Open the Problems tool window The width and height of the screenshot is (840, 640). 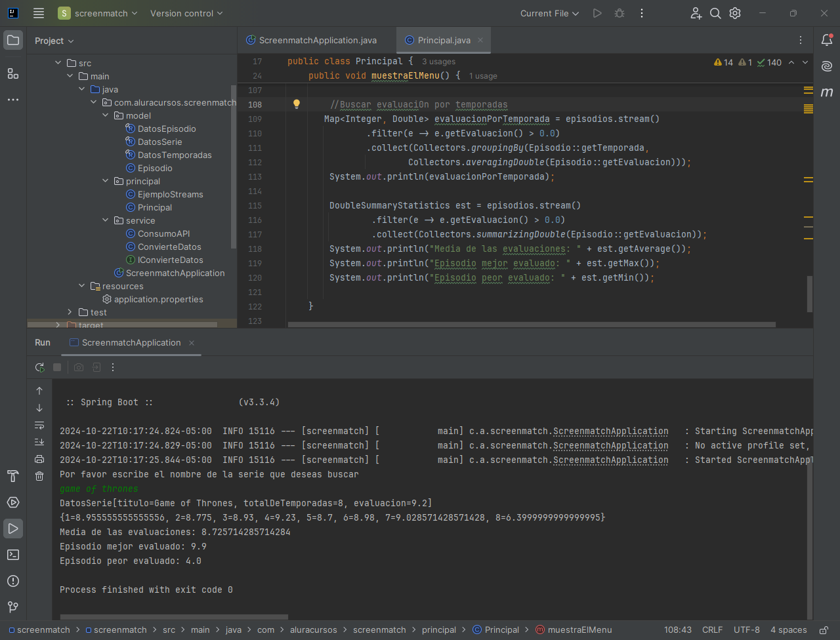[13, 581]
